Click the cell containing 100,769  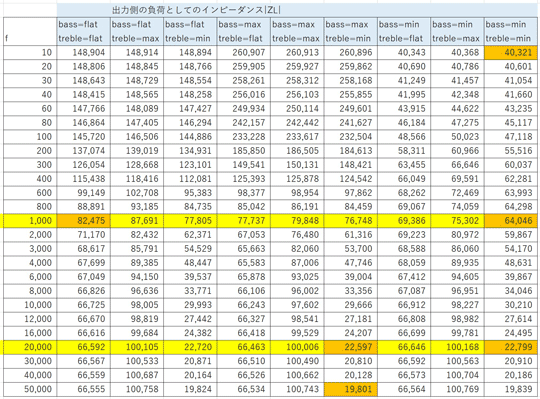coord(457,389)
